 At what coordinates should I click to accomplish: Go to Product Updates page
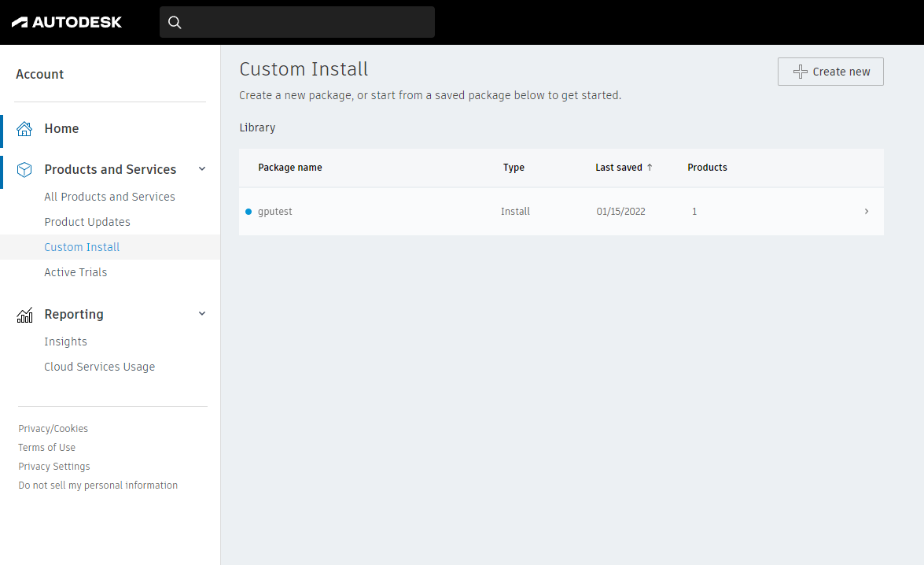(87, 222)
